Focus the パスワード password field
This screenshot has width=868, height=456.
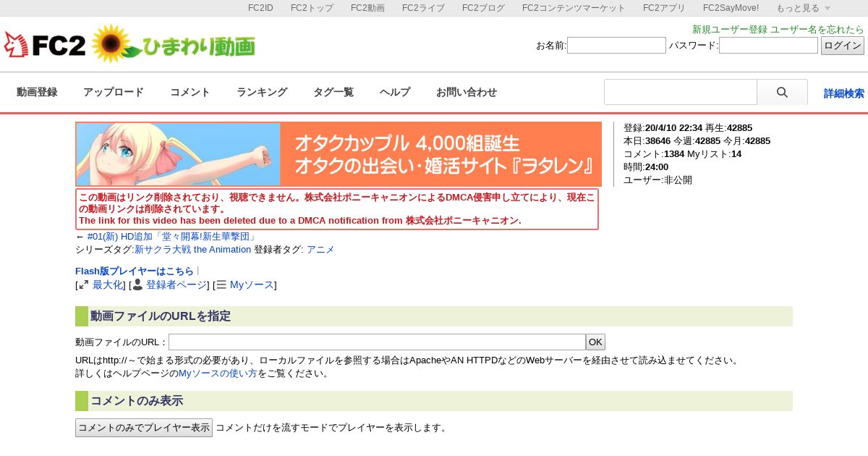768,46
